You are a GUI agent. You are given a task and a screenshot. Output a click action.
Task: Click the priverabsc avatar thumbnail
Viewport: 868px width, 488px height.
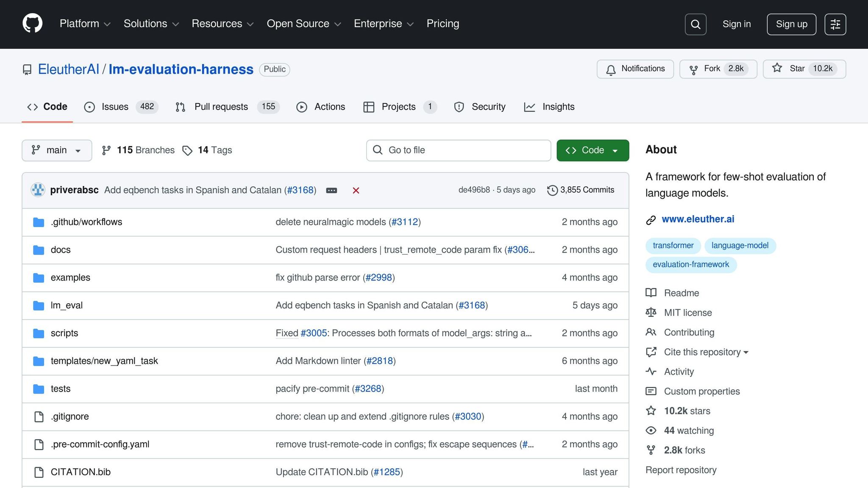(38, 190)
